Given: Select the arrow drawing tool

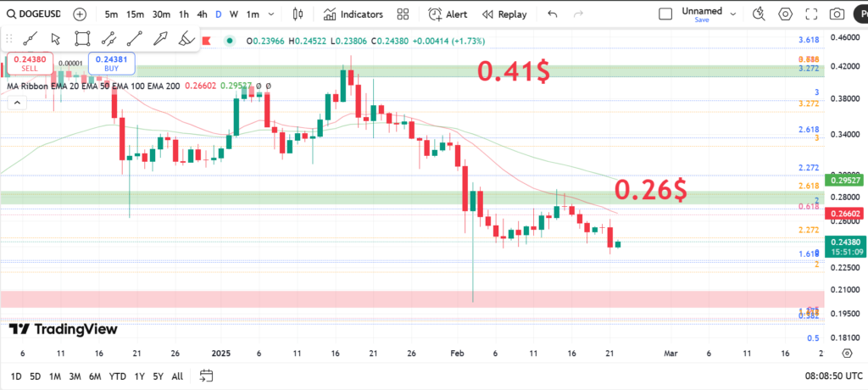Looking at the screenshot, I should pos(160,39).
